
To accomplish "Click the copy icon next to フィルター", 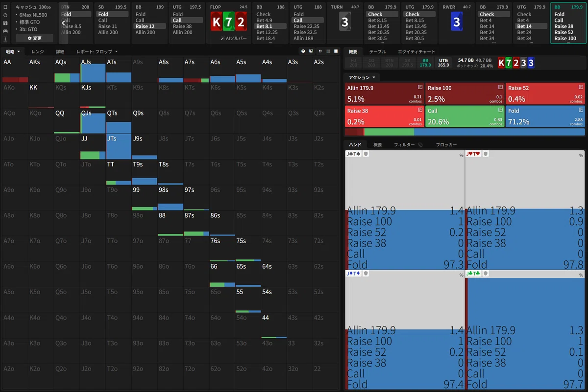I will click(x=420, y=145).
